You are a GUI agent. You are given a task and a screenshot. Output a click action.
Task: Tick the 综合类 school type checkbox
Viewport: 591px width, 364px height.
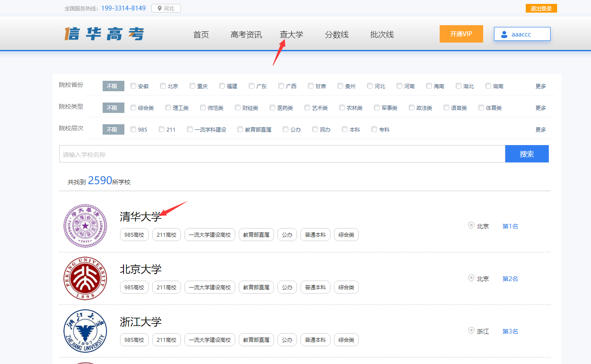click(x=134, y=108)
